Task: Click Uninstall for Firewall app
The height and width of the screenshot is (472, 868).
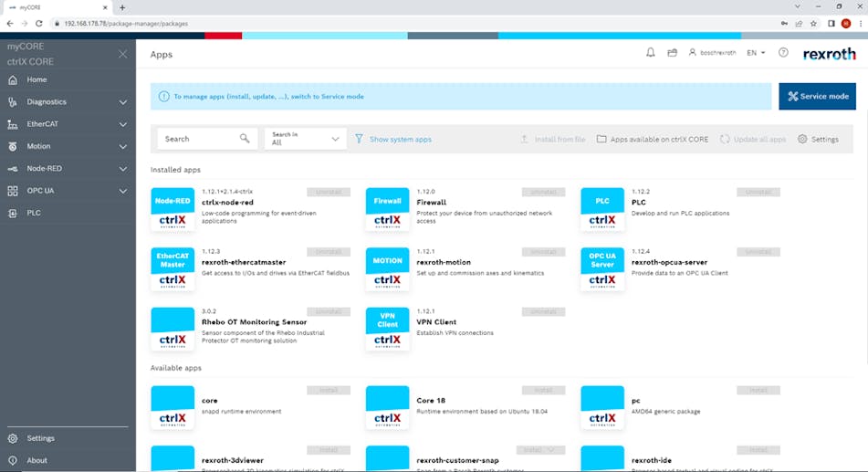Action: 544,193
